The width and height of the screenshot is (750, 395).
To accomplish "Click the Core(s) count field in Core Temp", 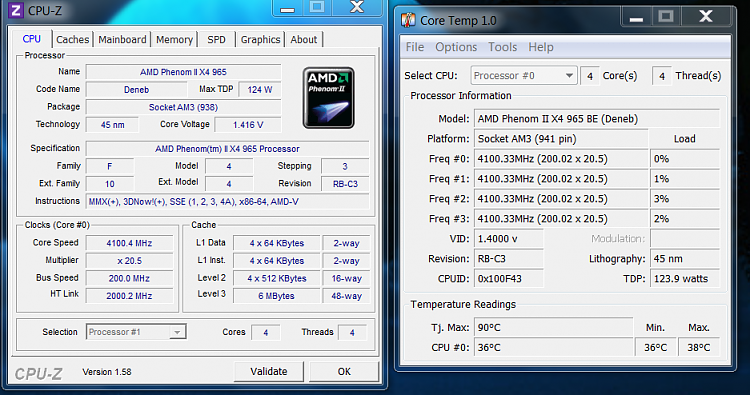I will pos(590,76).
